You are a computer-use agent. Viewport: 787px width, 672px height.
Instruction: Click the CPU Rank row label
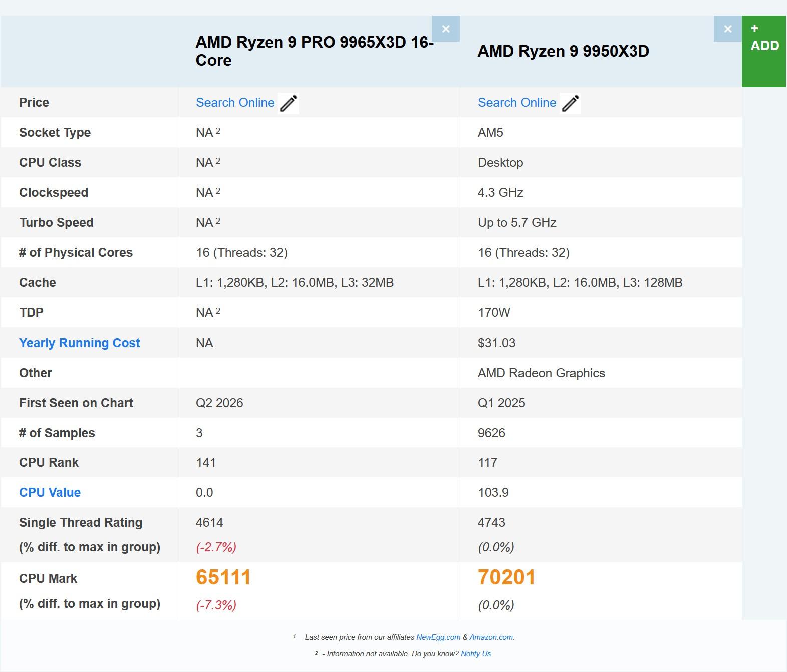49,462
